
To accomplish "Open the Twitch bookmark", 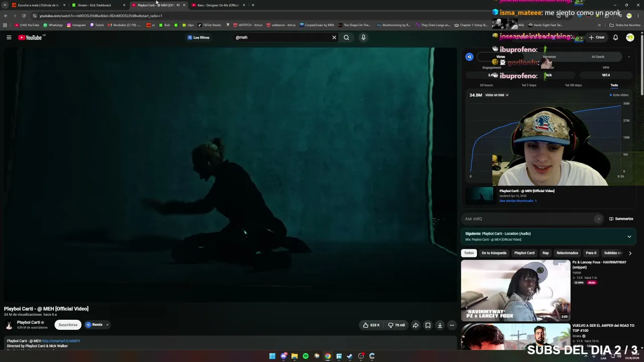I will (97, 25).
